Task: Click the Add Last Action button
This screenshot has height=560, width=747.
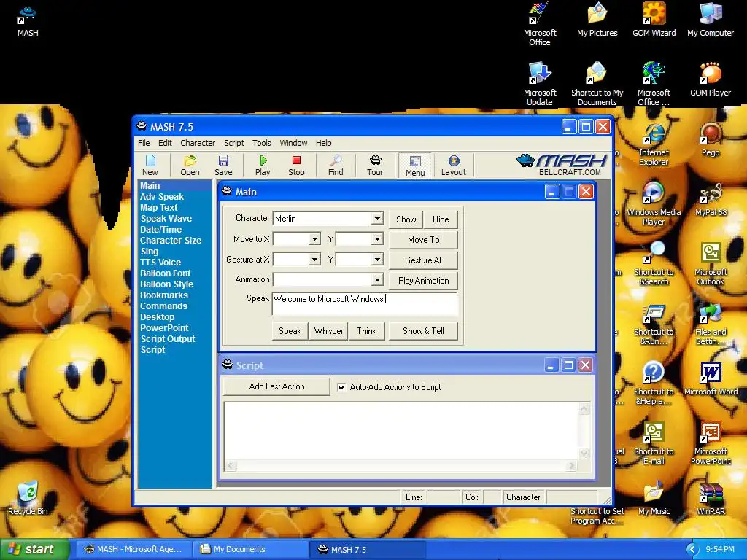Action: 276,386
